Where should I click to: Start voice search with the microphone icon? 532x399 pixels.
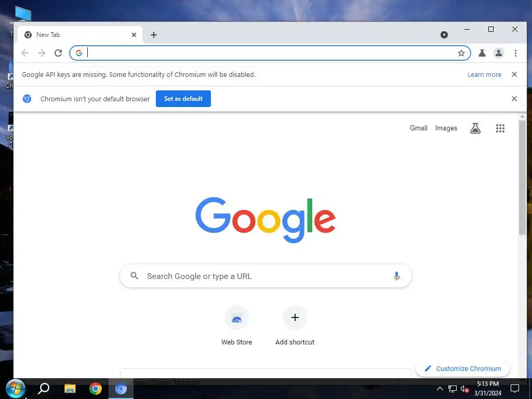click(396, 276)
